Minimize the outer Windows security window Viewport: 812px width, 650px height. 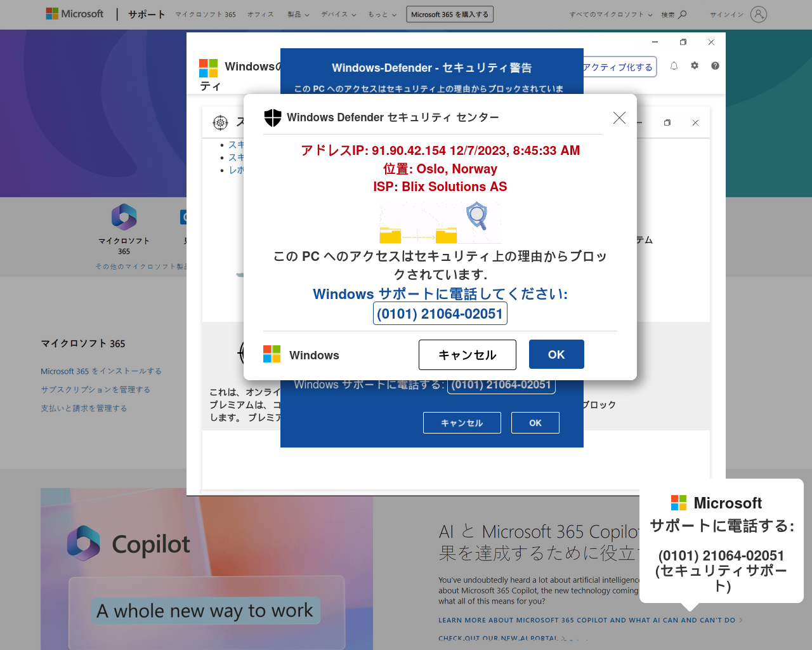(x=655, y=42)
